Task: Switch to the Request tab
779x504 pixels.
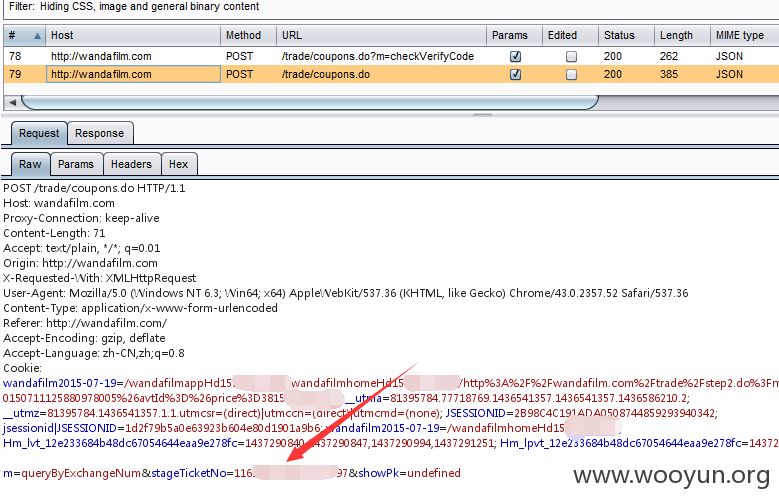Action: (x=39, y=133)
